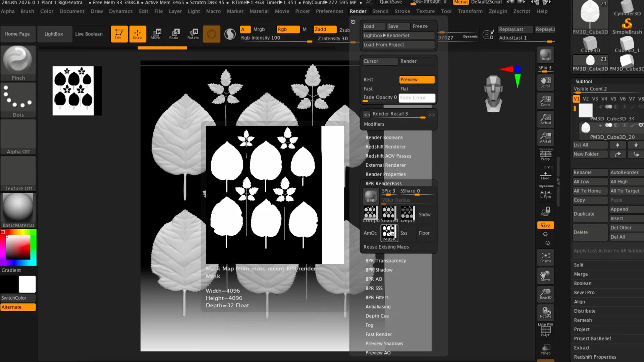Click the Transp transparency icon
644x362 pixels.
pos(545,349)
